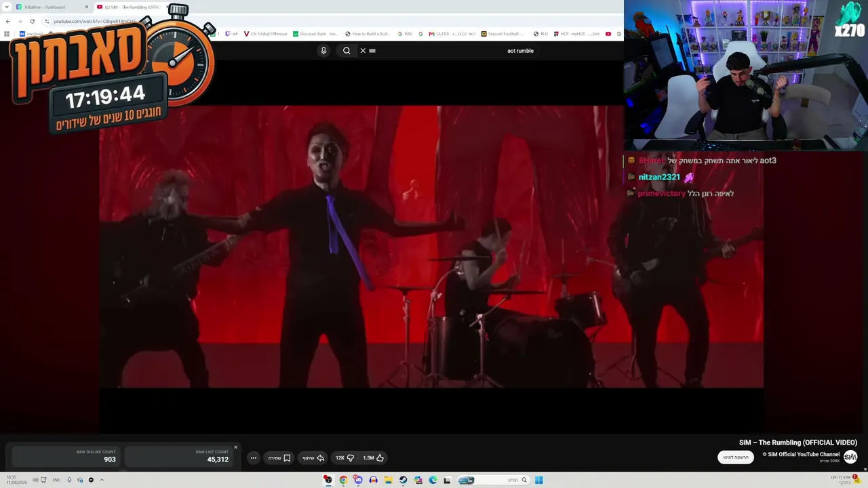Click the video title 'SiM – The Rumbling (OFFICIAL VIDEO)'

(798, 443)
